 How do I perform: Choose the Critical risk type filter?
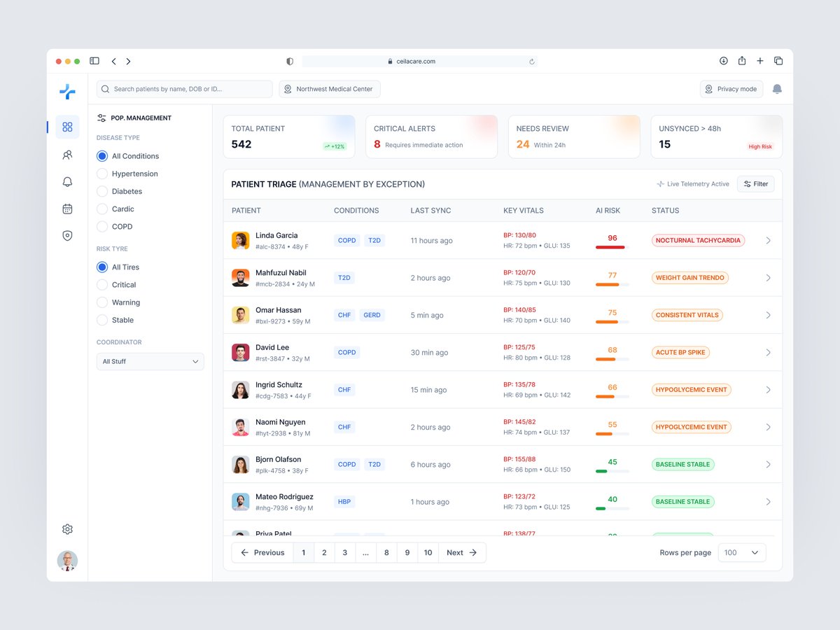(103, 284)
